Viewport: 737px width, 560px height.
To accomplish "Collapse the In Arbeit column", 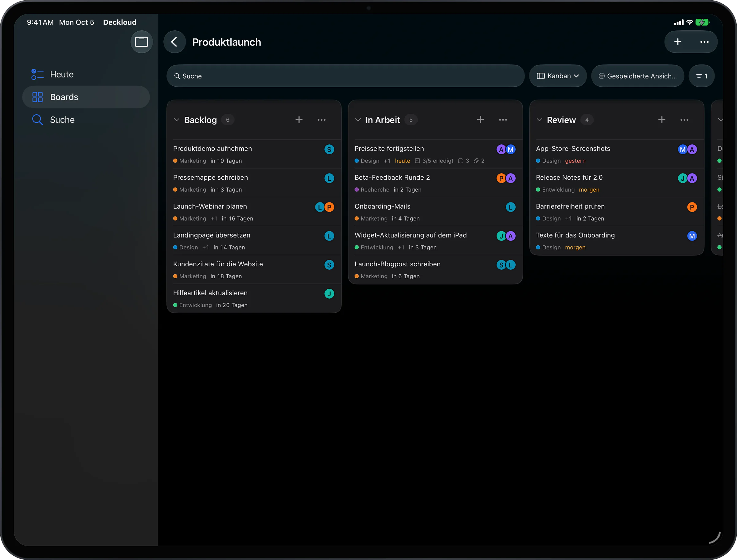I will pyautogui.click(x=358, y=120).
